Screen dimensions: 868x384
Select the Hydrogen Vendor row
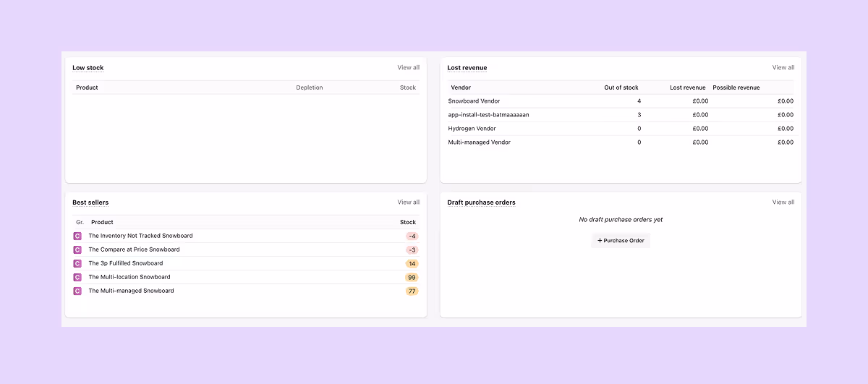pyautogui.click(x=621, y=129)
